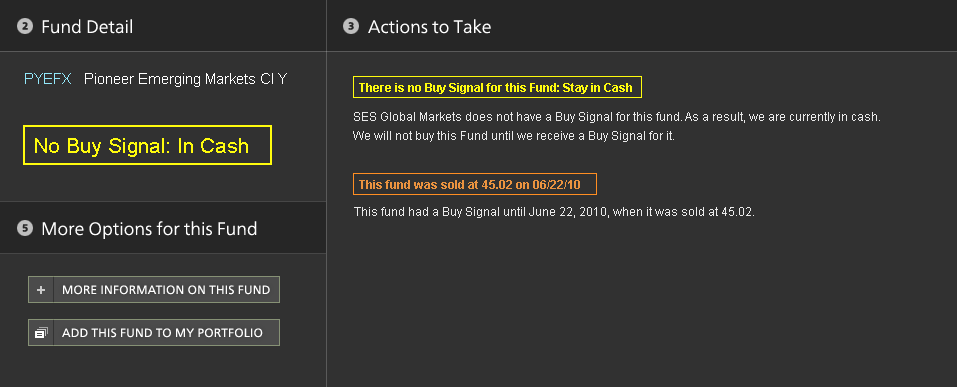Click the yellow Stay in Cash notice
The width and height of the screenshot is (957, 387).
pyautogui.click(x=497, y=87)
